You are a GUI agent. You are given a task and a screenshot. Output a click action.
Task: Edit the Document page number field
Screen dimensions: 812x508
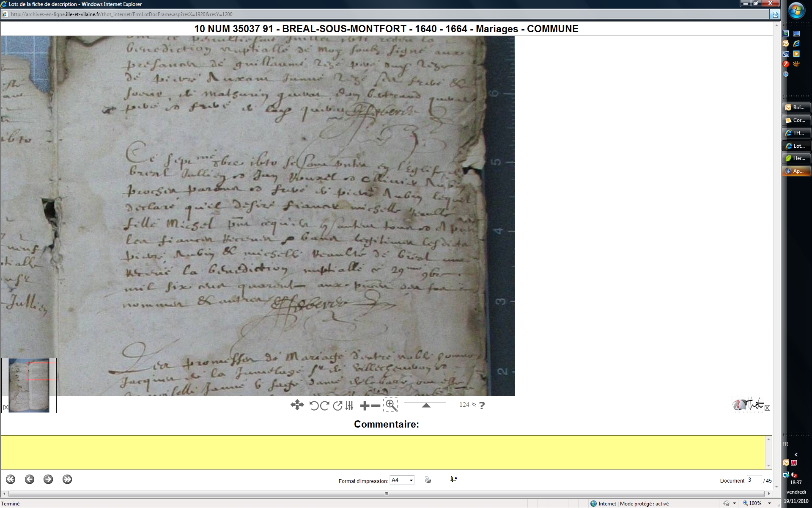pyautogui.click(x=754, y=480)
